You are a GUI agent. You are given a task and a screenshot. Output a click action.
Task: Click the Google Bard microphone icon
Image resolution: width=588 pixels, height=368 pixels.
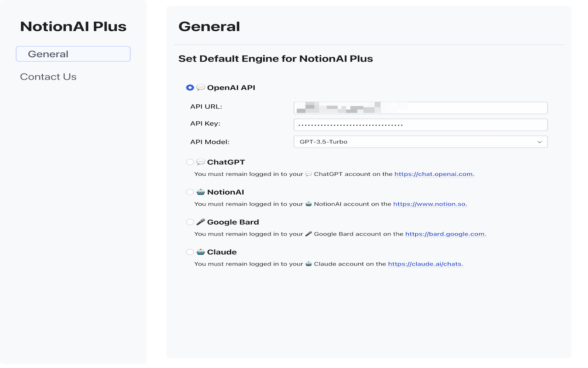[x=201, y=222]
